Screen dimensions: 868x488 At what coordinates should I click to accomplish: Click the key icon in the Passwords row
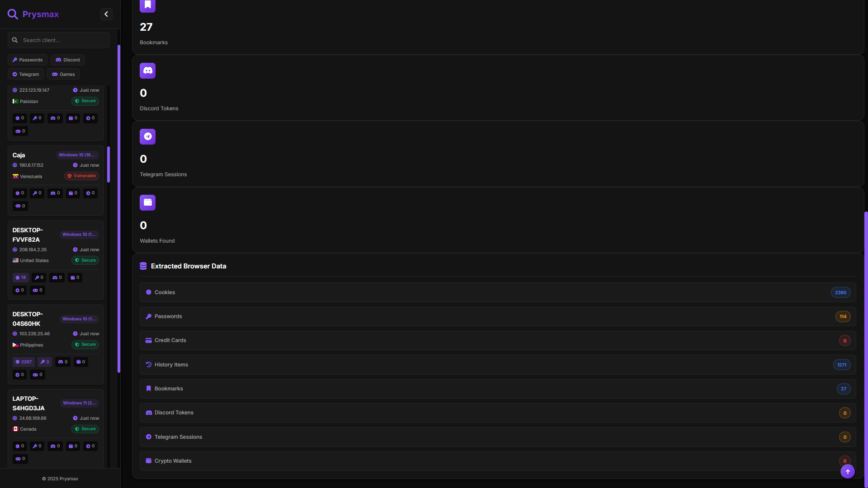coord(148,316)
